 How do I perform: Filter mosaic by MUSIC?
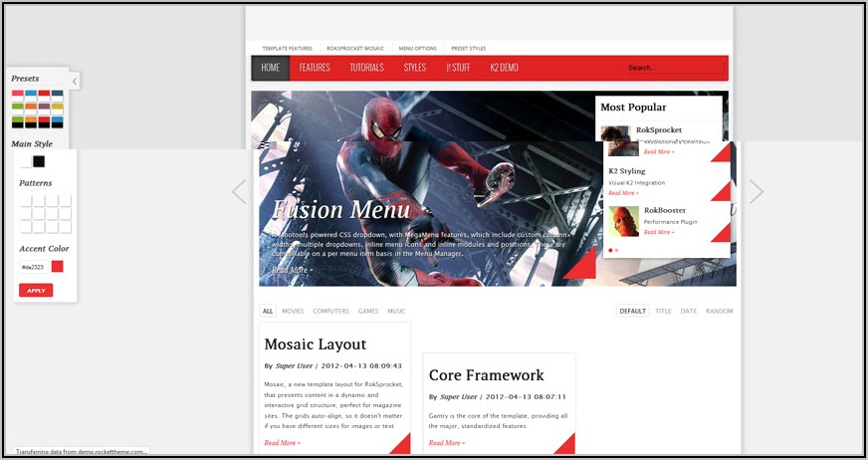[x=396, y=311]
